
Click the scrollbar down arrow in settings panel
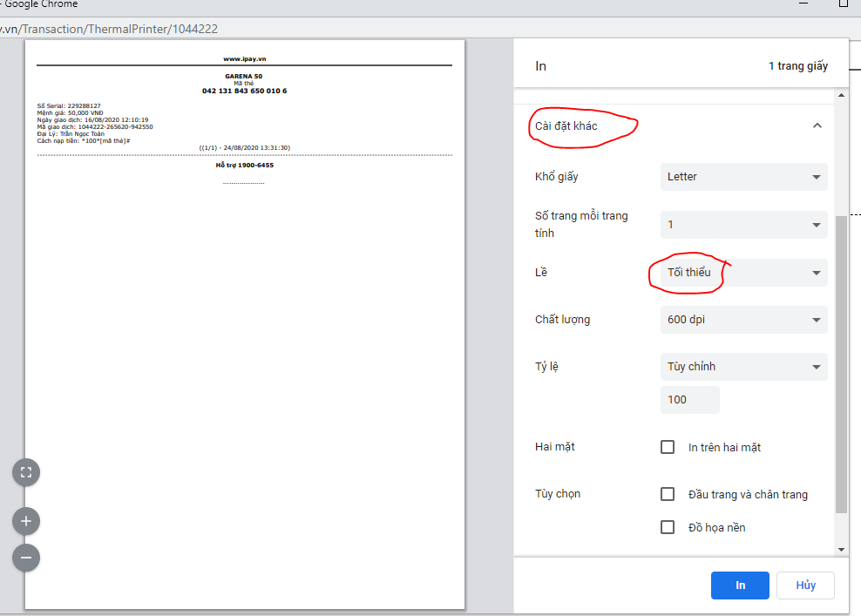pos(841,549)
